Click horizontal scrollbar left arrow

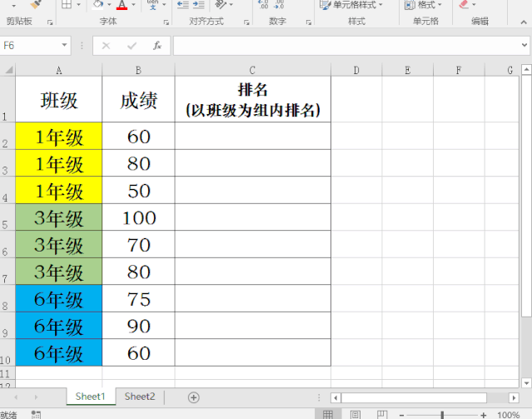336,397
